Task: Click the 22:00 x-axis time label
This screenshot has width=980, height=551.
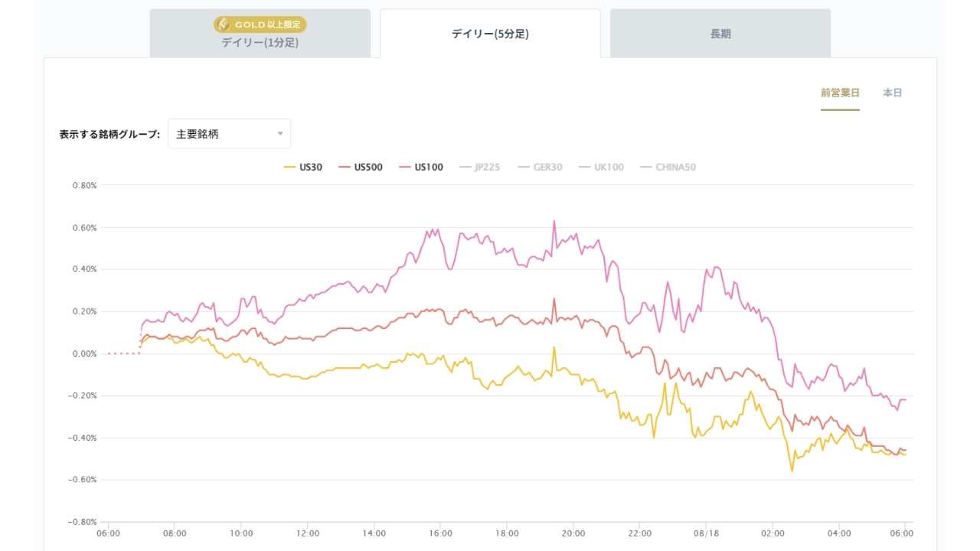Action: click(x=640, y=533)
